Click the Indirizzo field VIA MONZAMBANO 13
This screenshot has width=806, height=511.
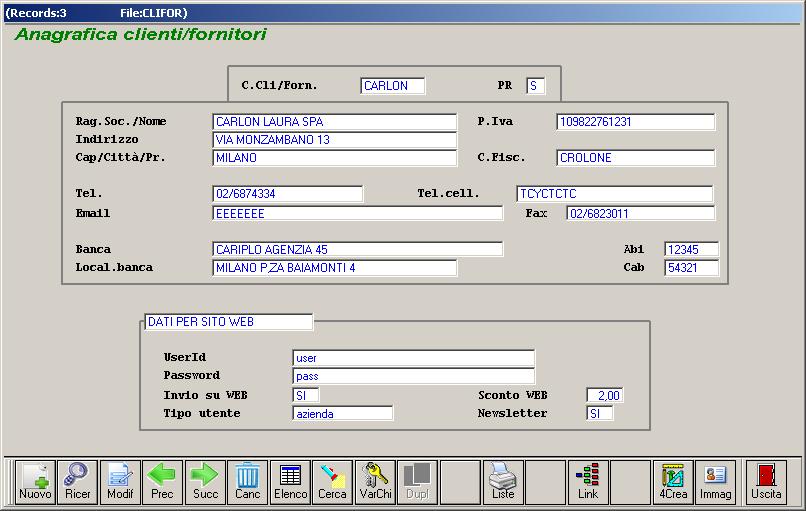point(335,140)
